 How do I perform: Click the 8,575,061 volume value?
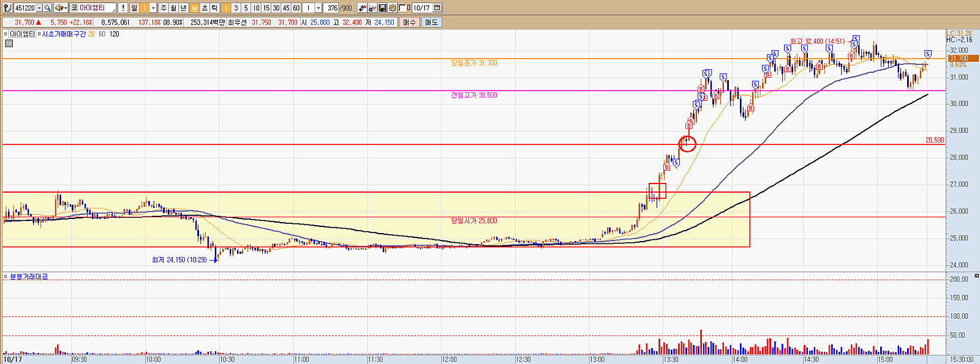(115, 22)
